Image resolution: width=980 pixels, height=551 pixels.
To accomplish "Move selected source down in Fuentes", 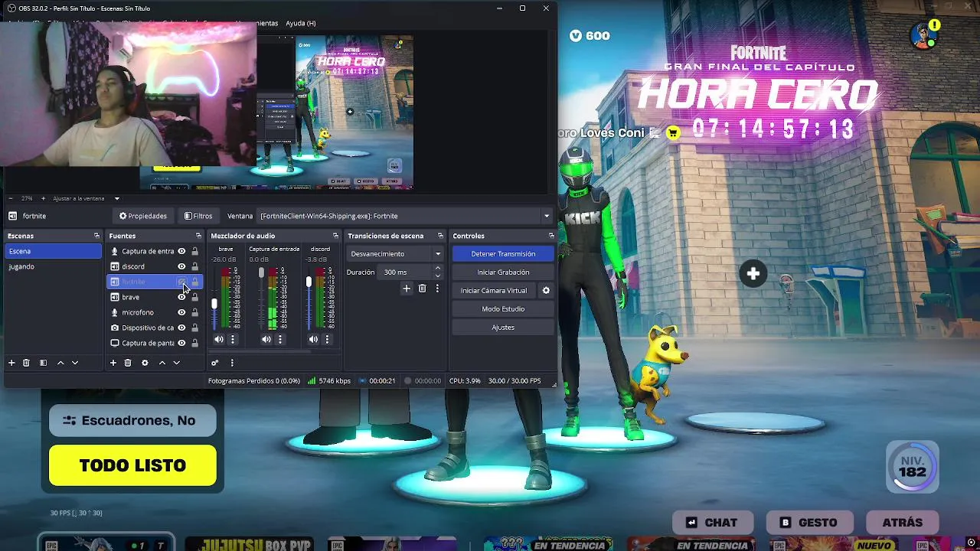I will click(176, 363).
